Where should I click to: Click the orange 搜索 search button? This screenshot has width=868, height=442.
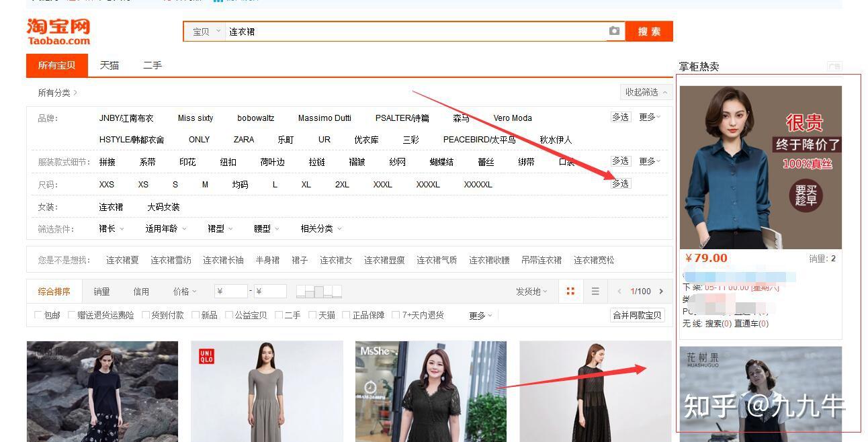coord(648,31)
